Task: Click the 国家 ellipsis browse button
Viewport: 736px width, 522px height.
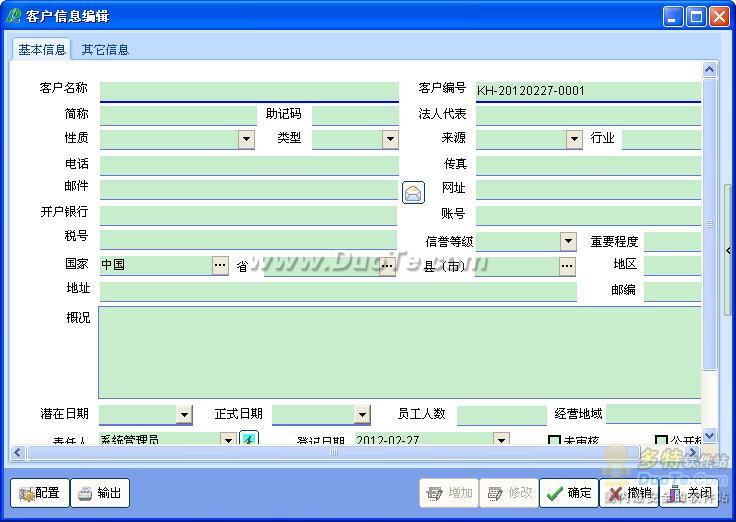Action: 220,265
